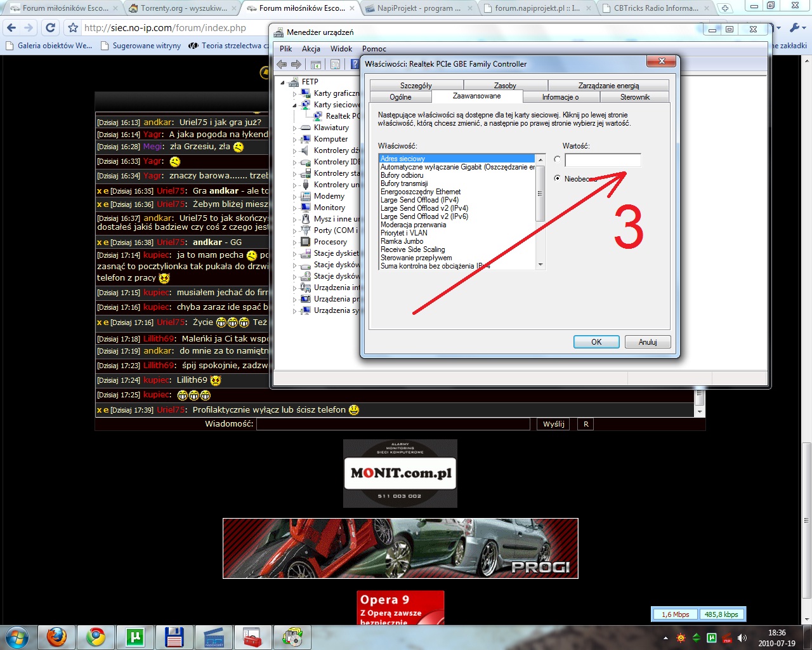Collapse the Karty sieciowe tree node
Screen dimensions: 812x650
tap(295, 105)
